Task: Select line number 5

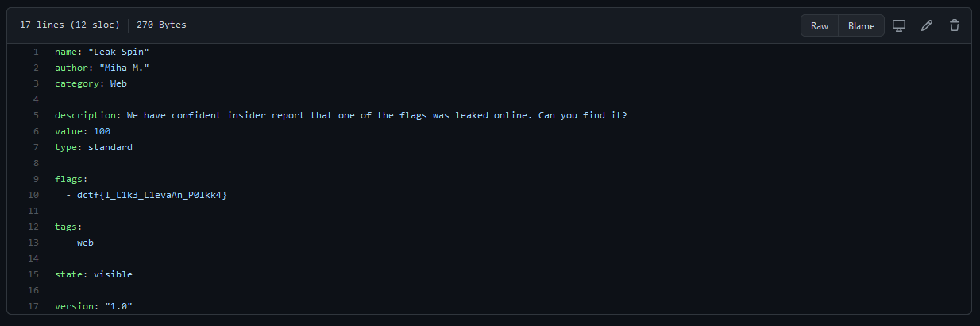Action: (36, 115)
